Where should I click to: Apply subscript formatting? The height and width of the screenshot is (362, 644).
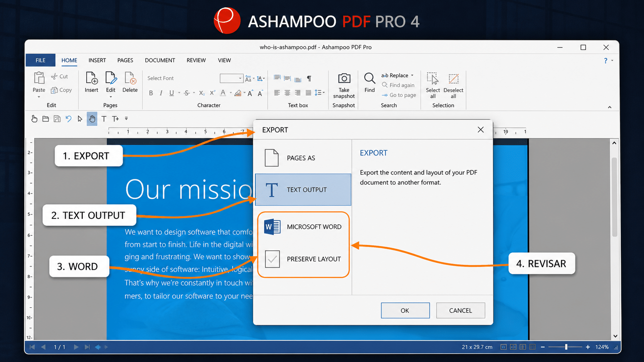click(x=202, y=93)
